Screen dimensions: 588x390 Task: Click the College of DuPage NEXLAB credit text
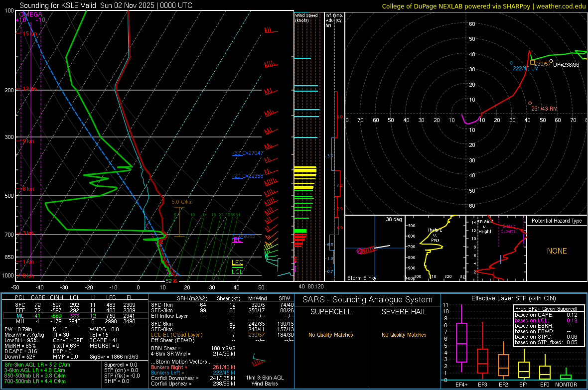(484, 6)
